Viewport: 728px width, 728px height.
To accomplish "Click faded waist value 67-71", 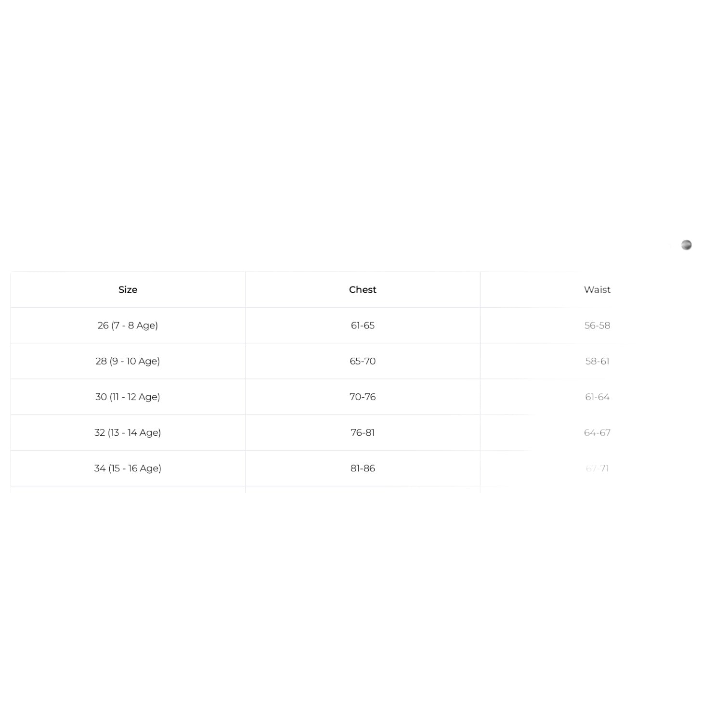I will (597, 468).
